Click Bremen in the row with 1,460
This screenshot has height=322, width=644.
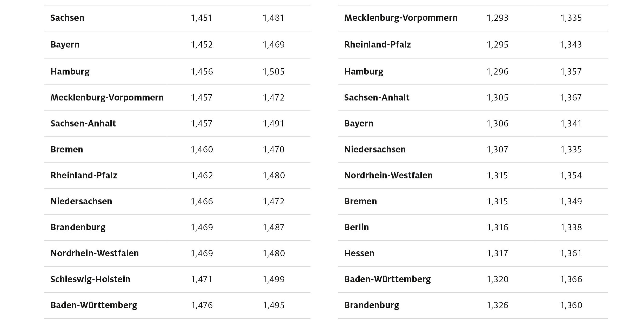[67, 149]
